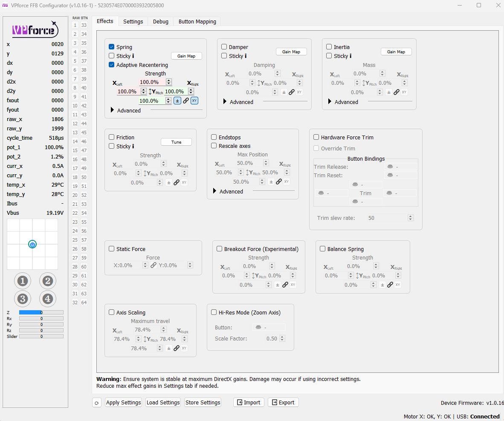Click the Rx axis progress bar

tap(41, 318)
